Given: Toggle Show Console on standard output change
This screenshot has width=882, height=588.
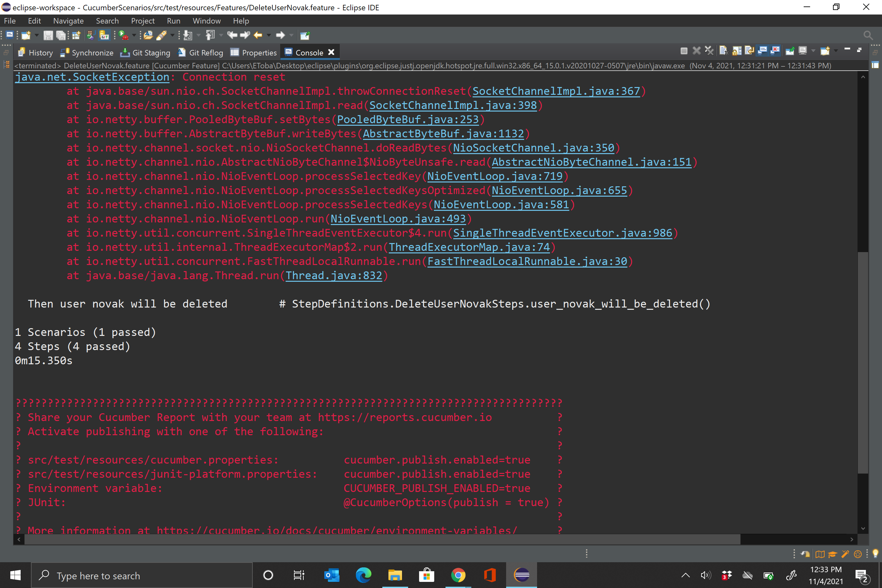Looking at the screenshot, I should (x=762, y=51).
